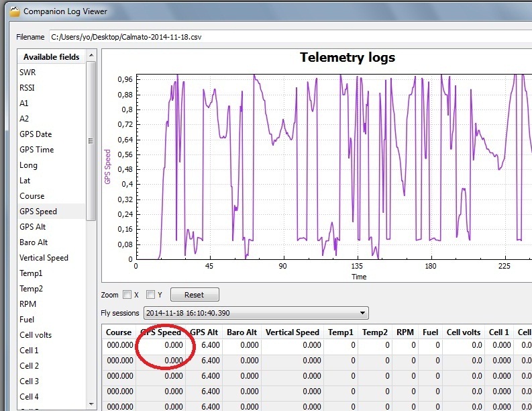
Task: Select the Cell volts field
Action: click(x=36, y=335)
